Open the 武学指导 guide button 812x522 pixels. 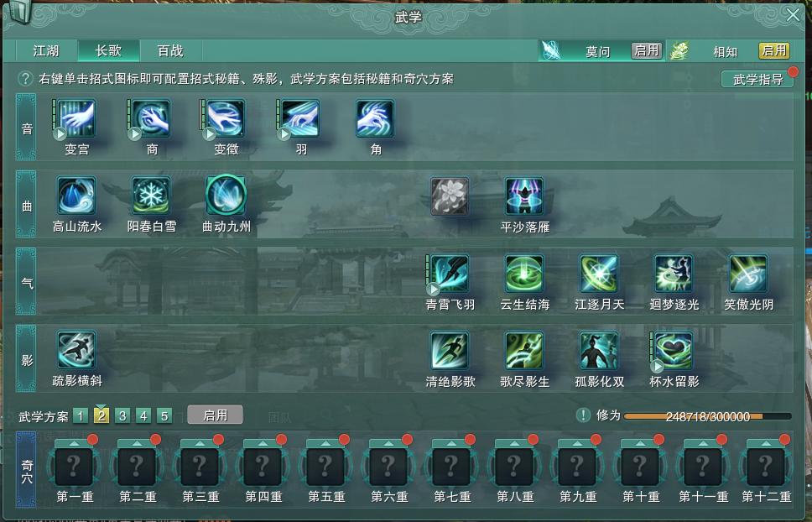coord(757,79)
